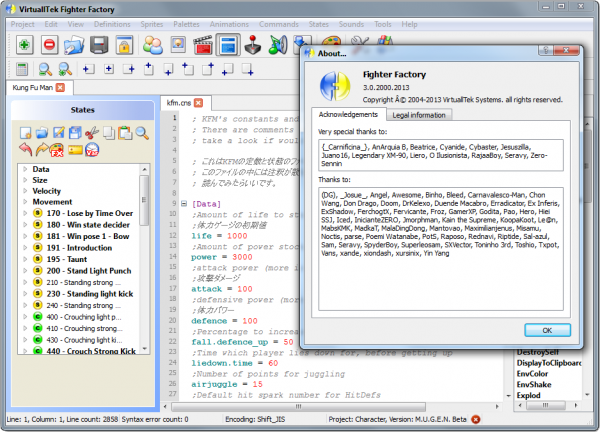The height and width of the screenshot is (432, 600).
Task: Open Sprites editor portrait photo icon
Action: tap(178, 45)
